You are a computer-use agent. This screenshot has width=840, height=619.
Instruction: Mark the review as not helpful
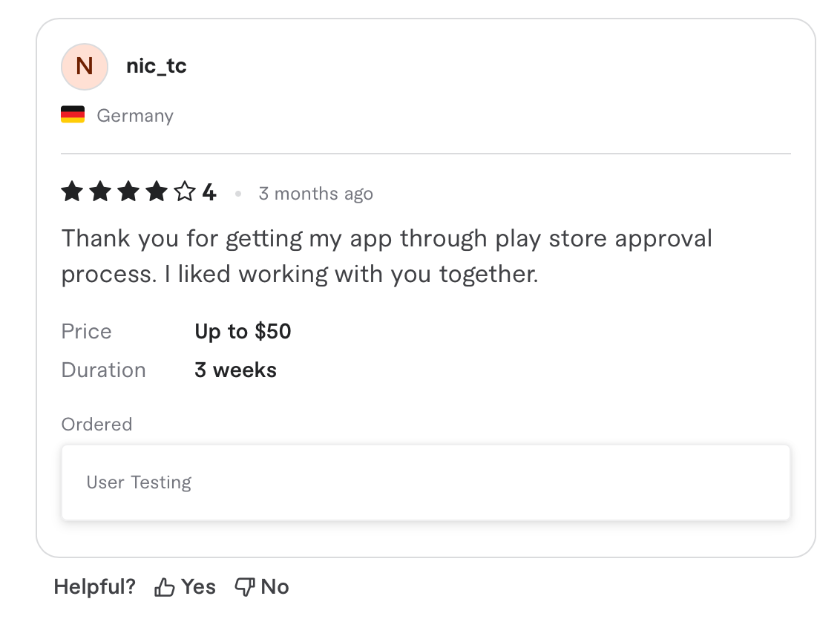coord(261,586)
